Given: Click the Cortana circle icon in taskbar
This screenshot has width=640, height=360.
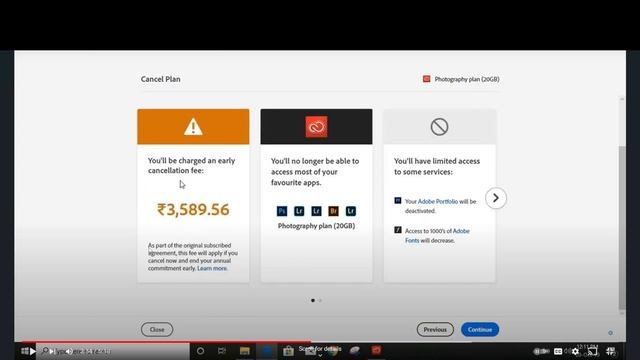Looking at the screenshot, I should coord(200,351).
